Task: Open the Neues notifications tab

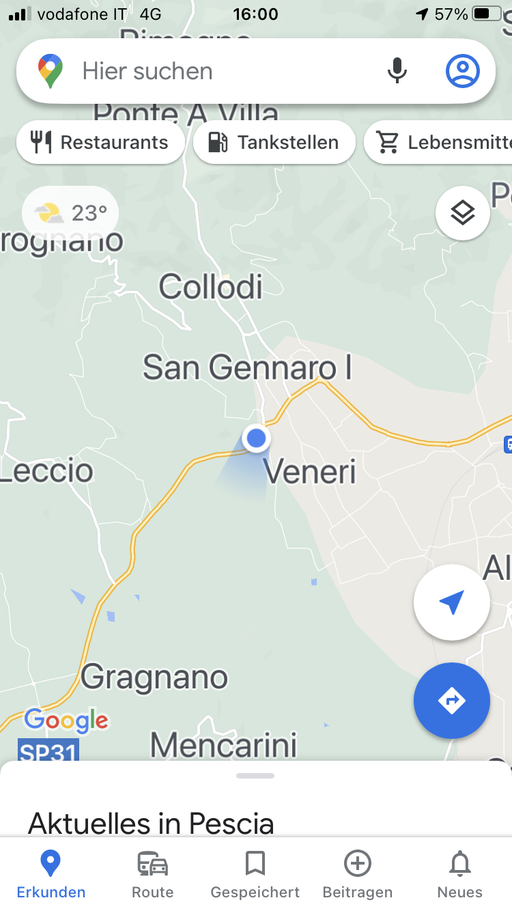Action: [460, 874]
